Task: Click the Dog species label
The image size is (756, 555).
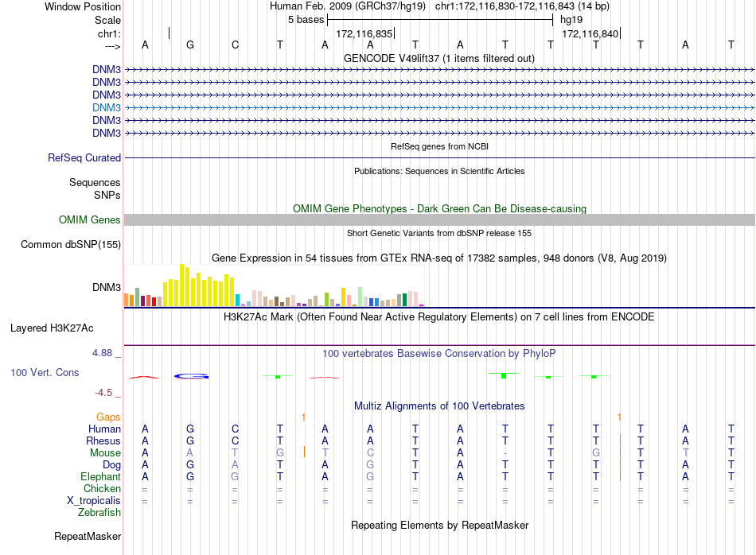Action: (112, 465)
